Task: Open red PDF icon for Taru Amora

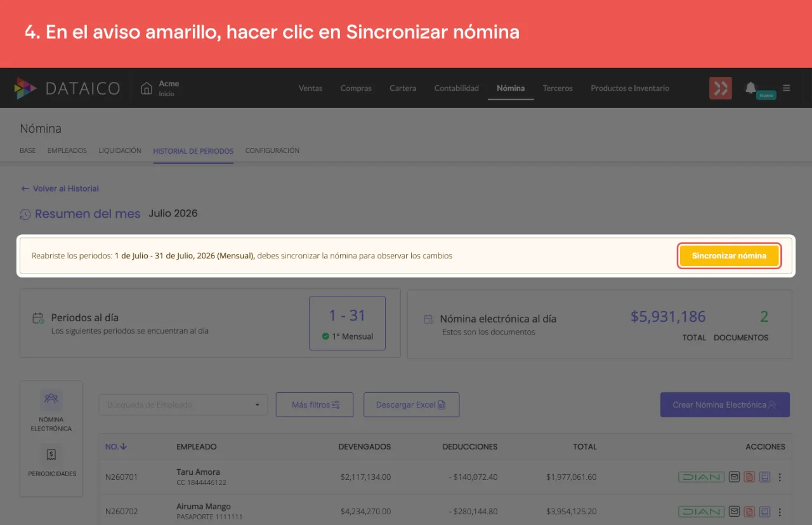Action: [x=749, y=477]
